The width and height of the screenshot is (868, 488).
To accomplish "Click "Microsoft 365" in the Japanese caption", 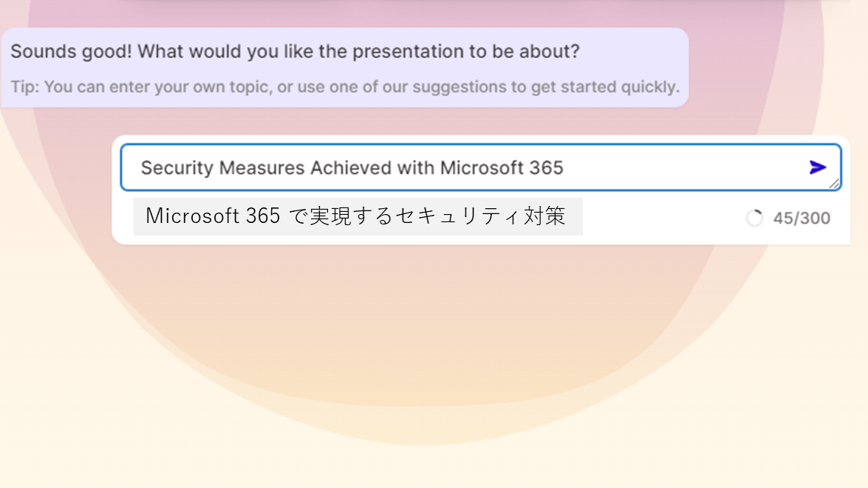I will [x=213, y=216].
